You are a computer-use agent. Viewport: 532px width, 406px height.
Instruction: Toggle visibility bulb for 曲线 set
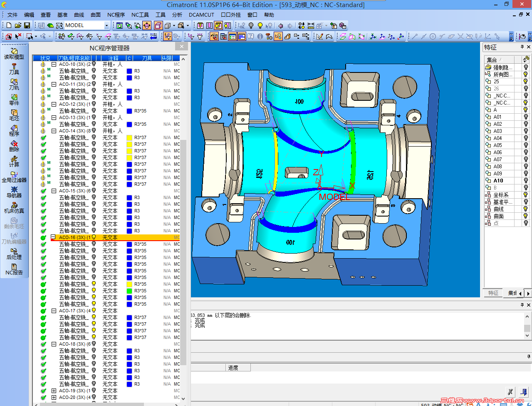[526, 209]
